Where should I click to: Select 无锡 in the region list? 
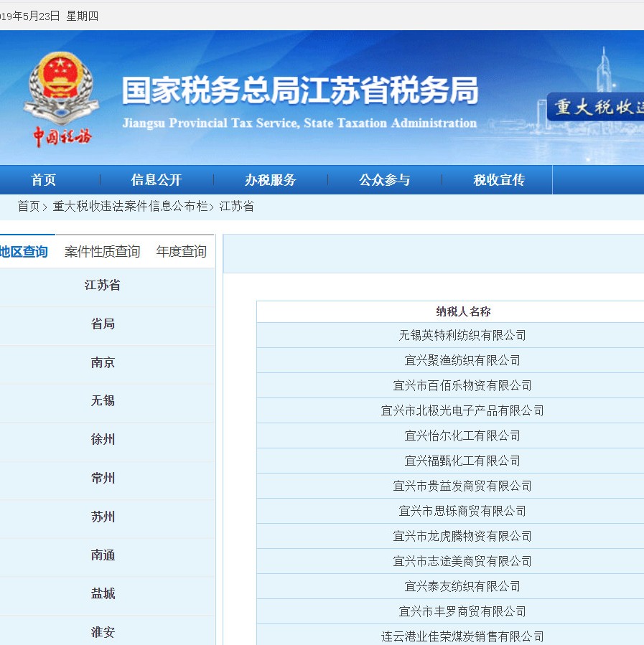[x=103, y=400]
